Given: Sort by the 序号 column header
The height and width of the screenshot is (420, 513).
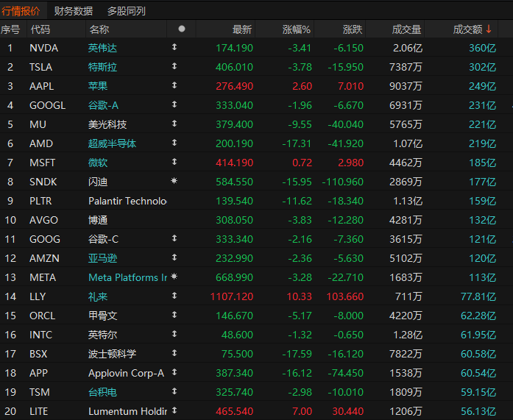Looking at the screenshot, I should 10,29.
